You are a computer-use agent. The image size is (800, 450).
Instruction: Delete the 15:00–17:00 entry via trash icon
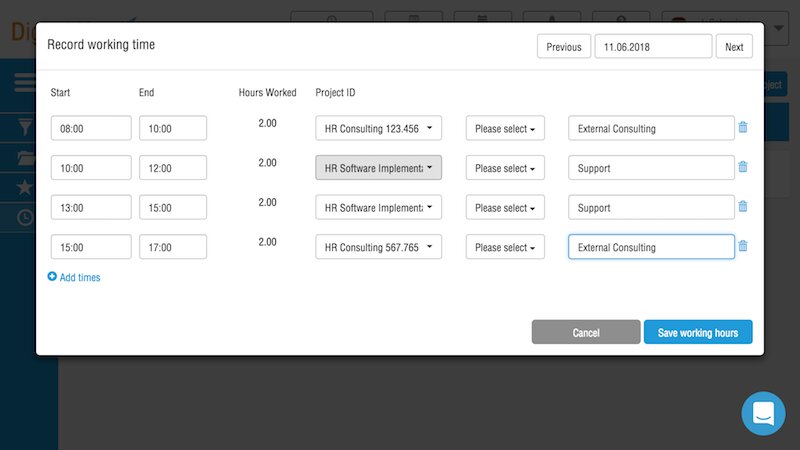(742, 247)
